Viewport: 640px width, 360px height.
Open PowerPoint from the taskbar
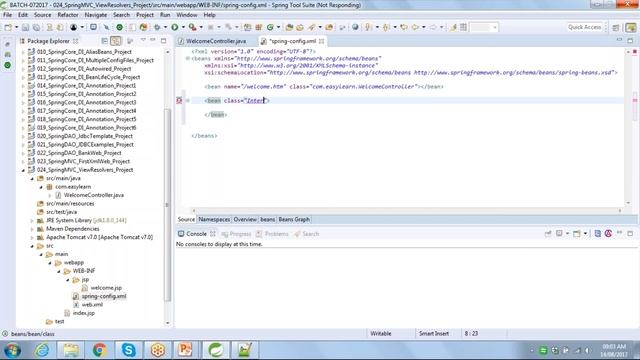[x=185, y=350]
